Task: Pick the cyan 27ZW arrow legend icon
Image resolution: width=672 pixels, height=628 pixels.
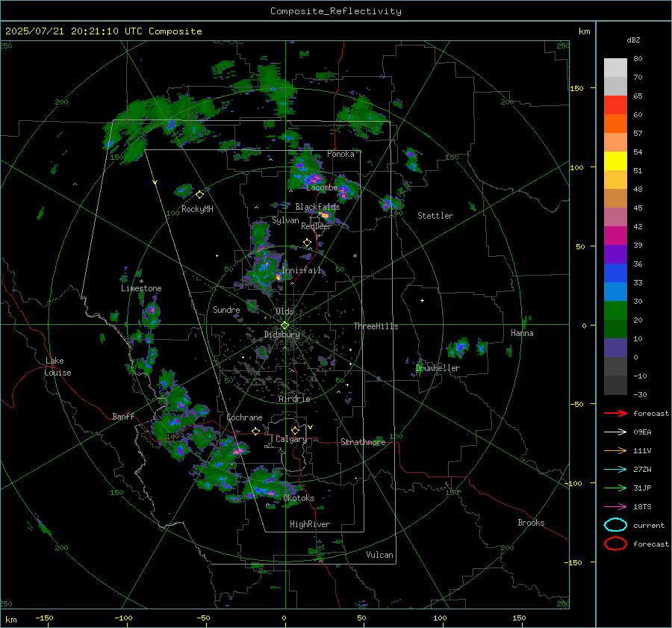Action: coord(615,469)
